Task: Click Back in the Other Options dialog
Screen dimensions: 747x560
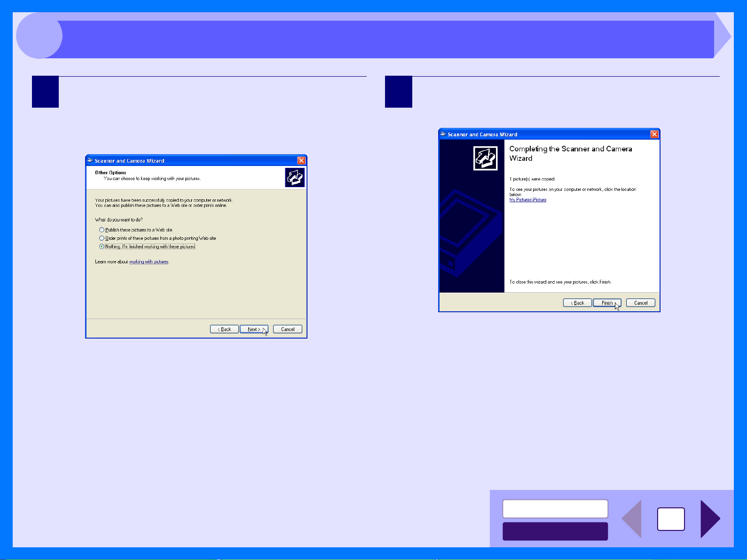Action: pyautogui.click(x=224, y=329)
